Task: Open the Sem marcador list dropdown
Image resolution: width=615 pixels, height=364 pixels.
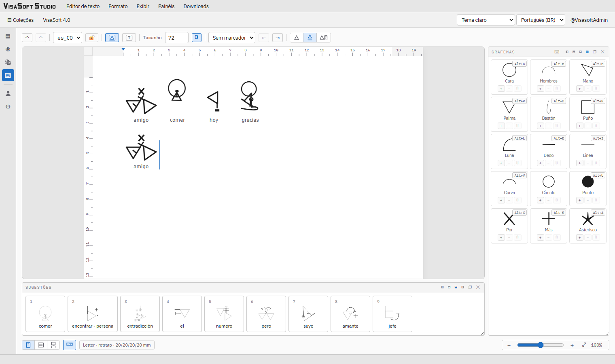Action: [232, 38]
